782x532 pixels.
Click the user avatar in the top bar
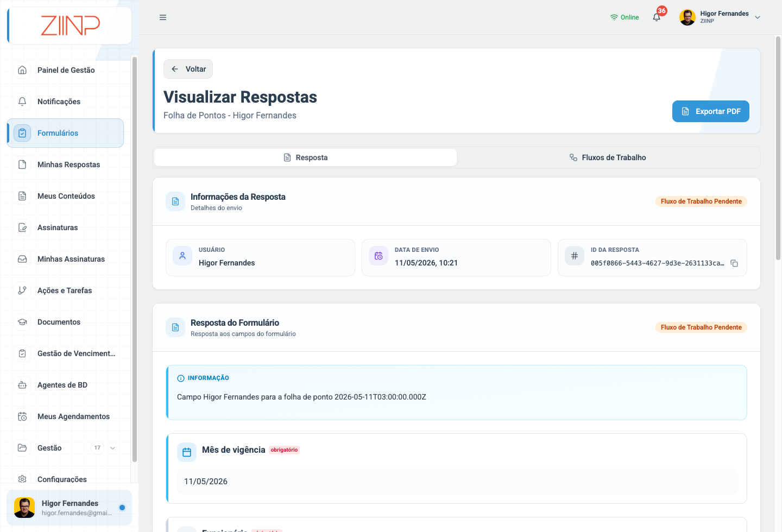[688, 17]
